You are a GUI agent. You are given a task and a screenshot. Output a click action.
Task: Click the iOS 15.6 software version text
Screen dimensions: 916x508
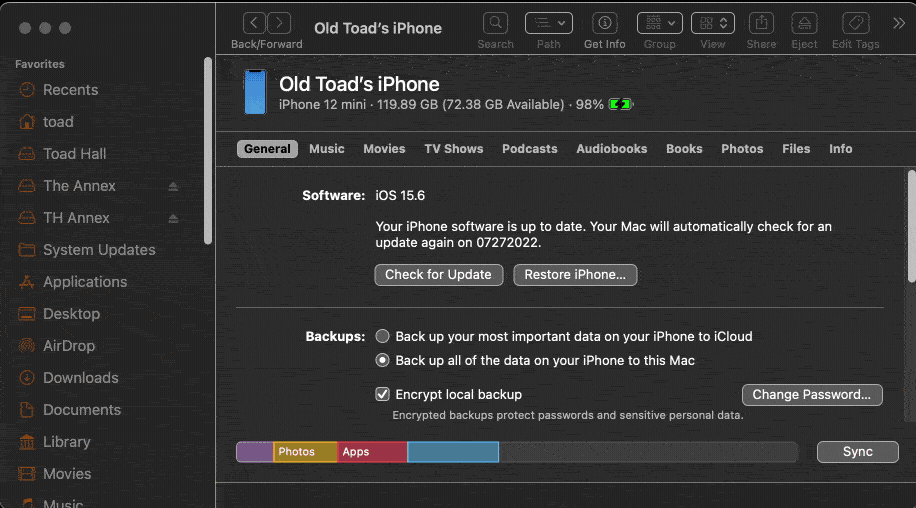pos(400,196)
